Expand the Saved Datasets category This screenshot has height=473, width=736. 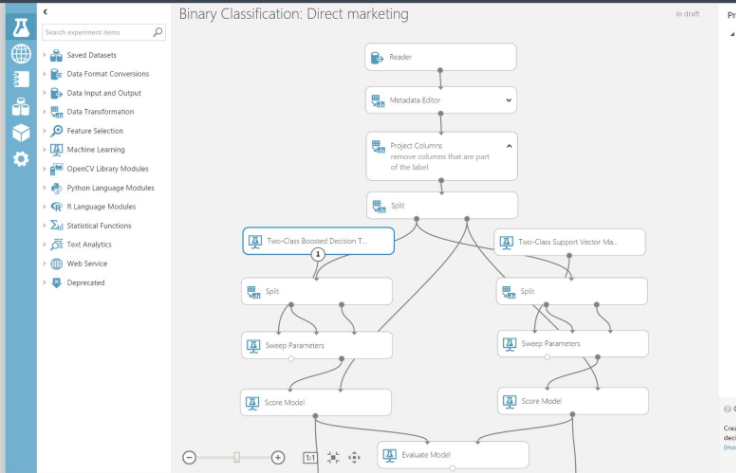(x=44, y=55)
